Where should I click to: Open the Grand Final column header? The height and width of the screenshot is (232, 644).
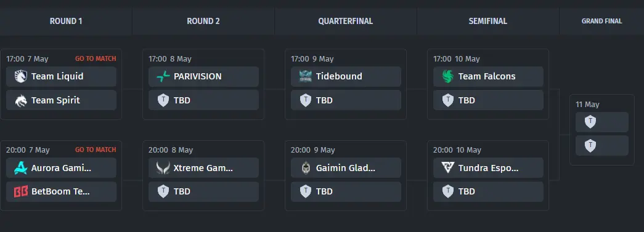coord(601,21)
